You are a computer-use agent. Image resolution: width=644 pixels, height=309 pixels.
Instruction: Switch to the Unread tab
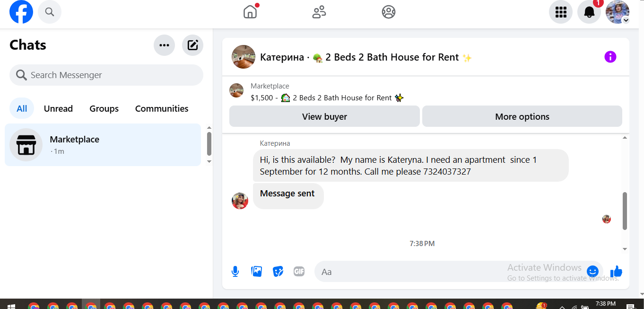point(58,108)
